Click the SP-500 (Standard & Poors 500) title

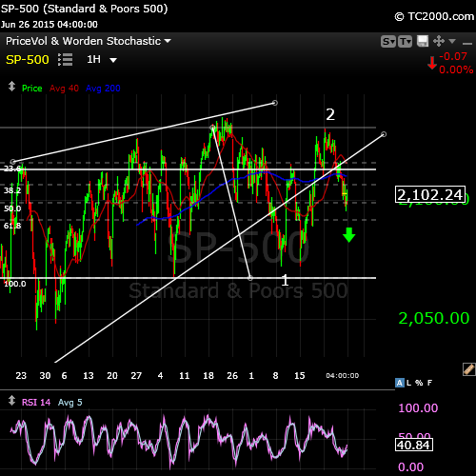84,9
